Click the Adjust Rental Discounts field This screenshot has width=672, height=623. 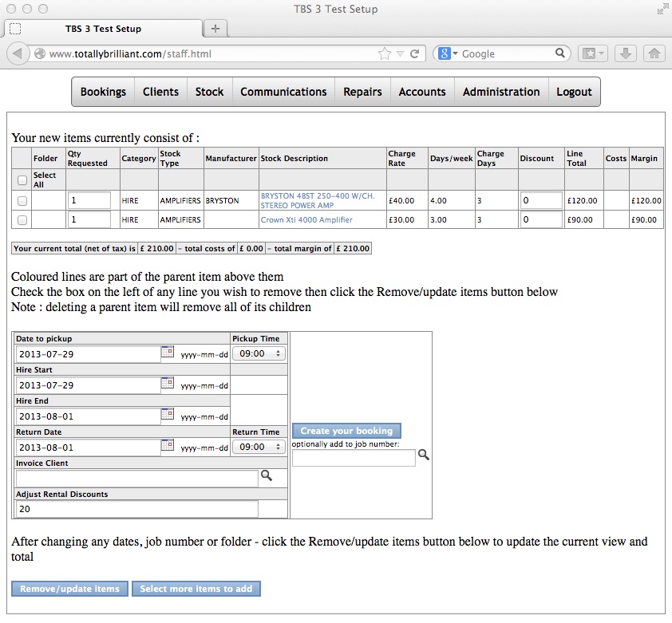tap(136, 509)
